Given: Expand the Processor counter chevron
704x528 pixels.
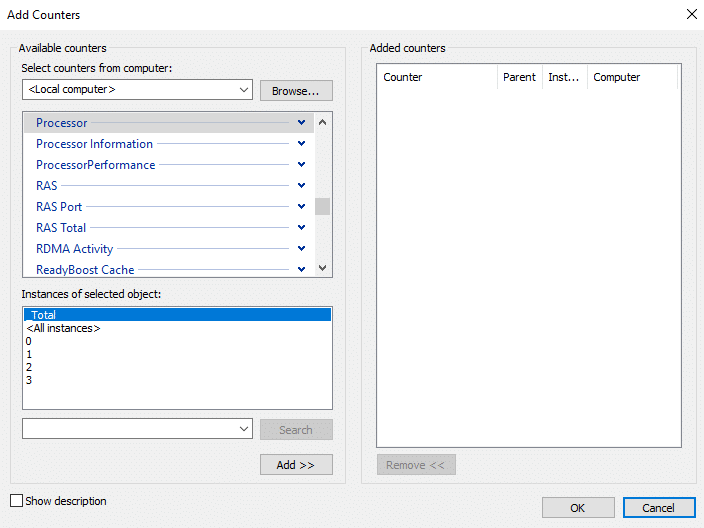Looking at the screenshot, I should click(301, 123).
